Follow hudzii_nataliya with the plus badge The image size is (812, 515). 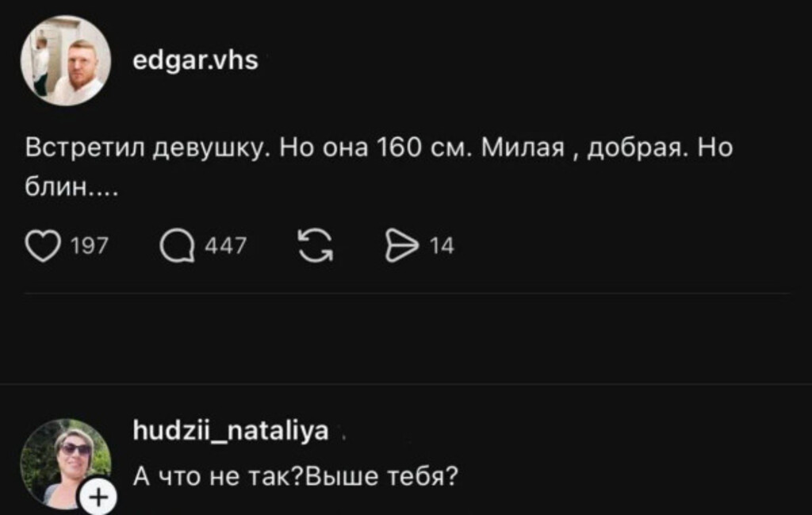click(x=99, y=498)
